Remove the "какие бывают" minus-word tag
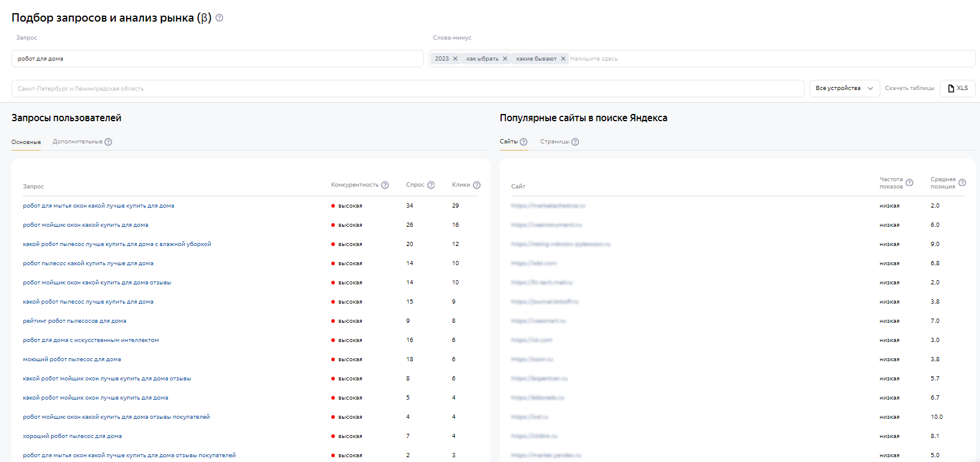Image resolution: width=980 pixels, height=462 pixels. [x=563, y=59]
